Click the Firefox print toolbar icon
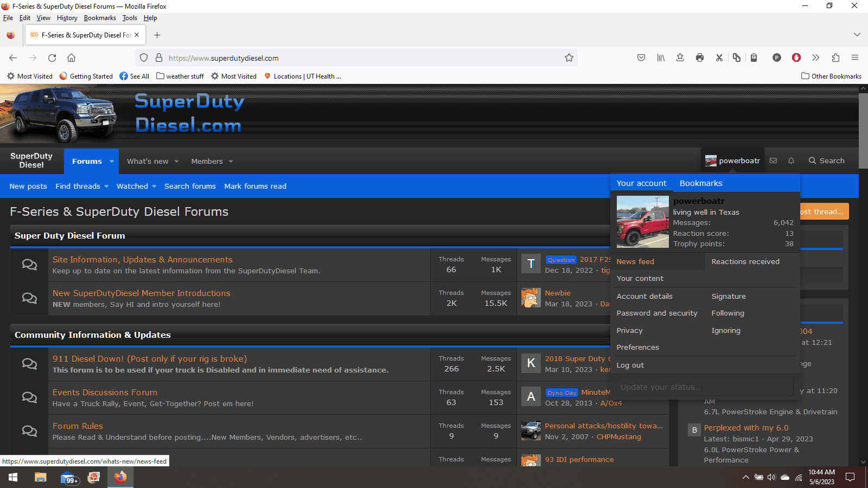 pos(700,58)
